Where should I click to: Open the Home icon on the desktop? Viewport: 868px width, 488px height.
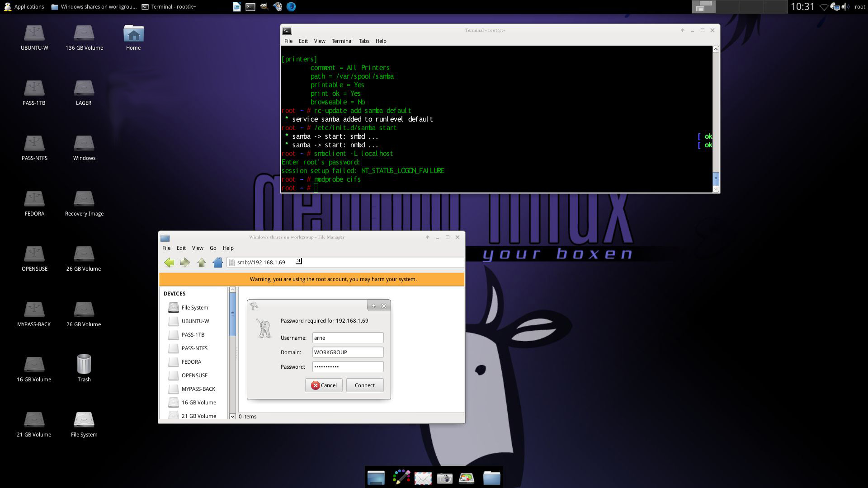click(x=133, y=36)
